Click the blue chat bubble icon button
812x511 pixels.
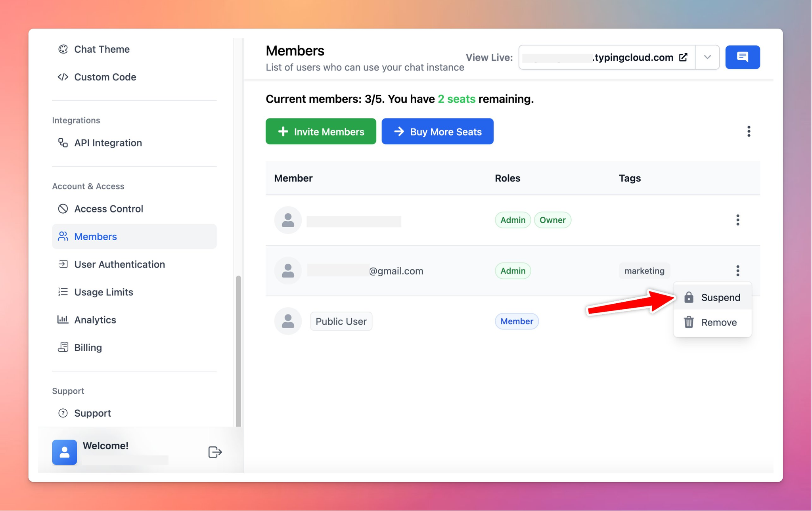coord(742,57)
